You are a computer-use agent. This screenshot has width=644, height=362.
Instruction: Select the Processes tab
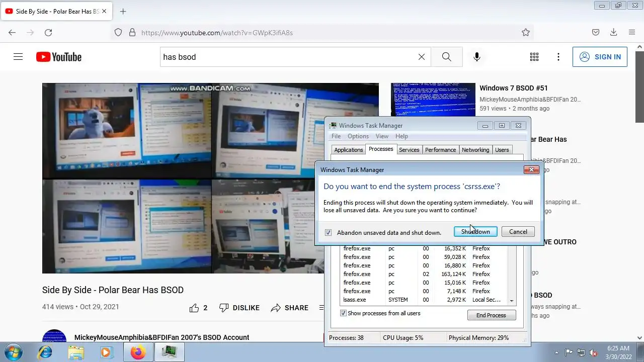[381, 149]
